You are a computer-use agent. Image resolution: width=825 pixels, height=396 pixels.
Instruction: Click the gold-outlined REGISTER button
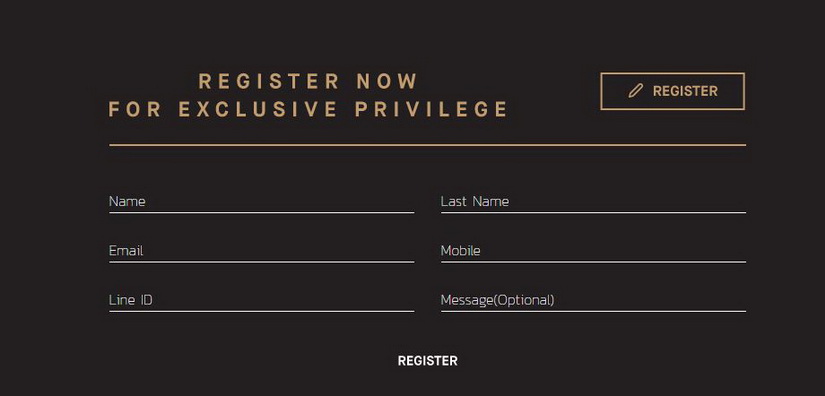[672, 91]
